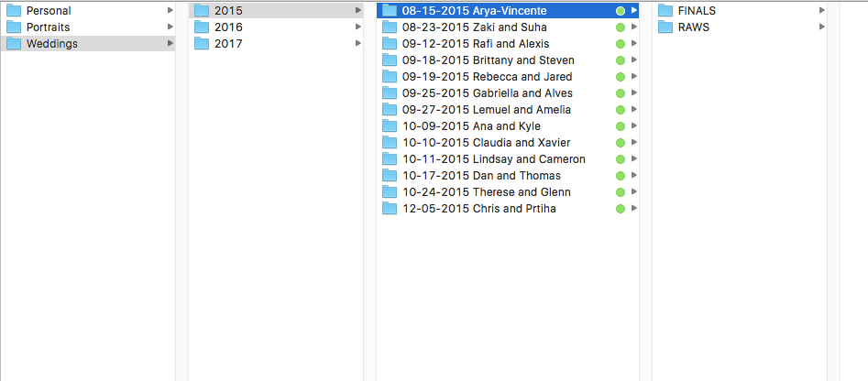This screenshot has width=868, height=381.
Task: Select 10-17-2015 Dan and Thomas text
Action: tap(481, 176)
